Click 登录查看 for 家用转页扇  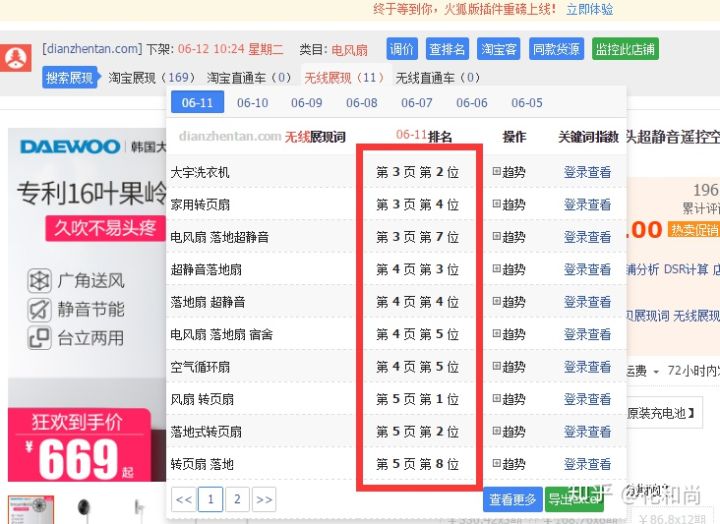(x=587, y=204)
